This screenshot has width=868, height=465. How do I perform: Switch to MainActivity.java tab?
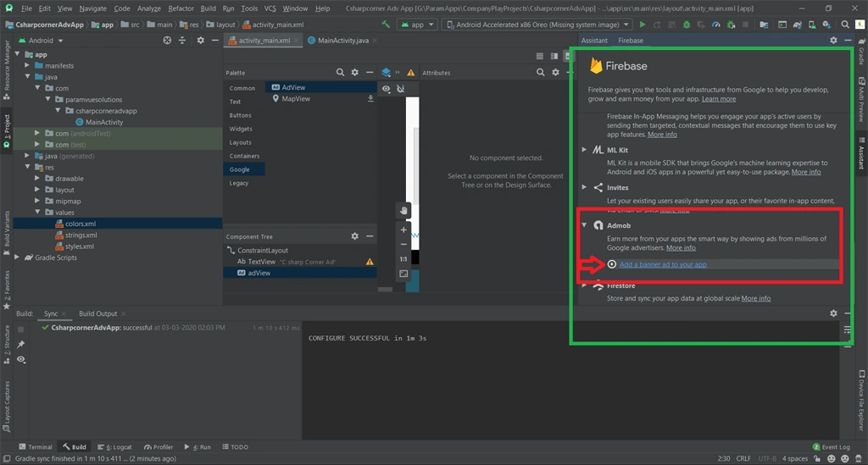(x=342, y=41)
